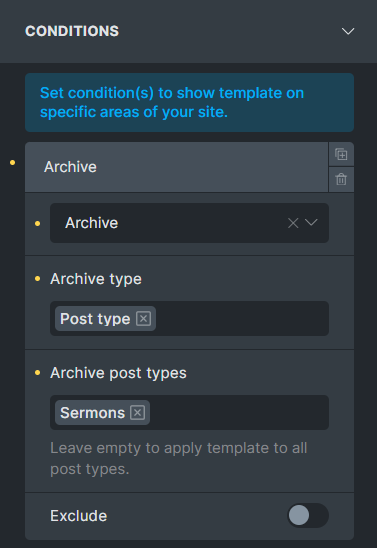377x548 pixels.
Task: Click yellow dot beside Archive dropdown
Action: 37,223
